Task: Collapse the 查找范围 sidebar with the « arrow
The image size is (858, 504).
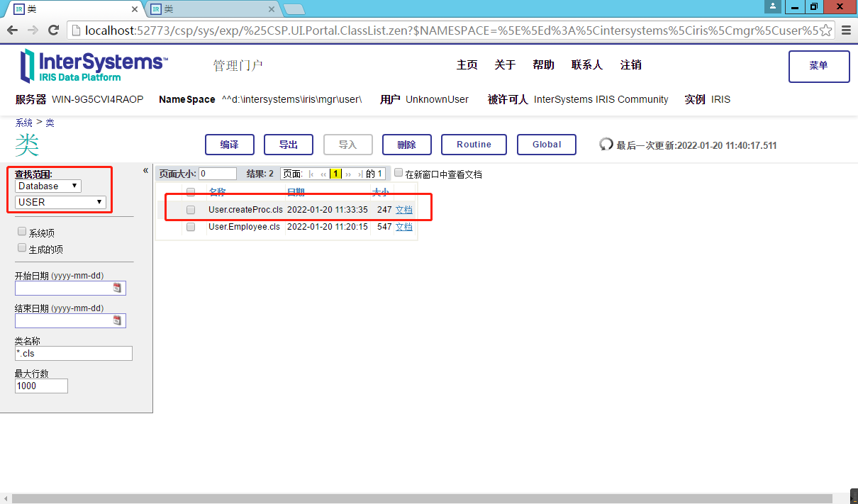Action: click(145, 170)
